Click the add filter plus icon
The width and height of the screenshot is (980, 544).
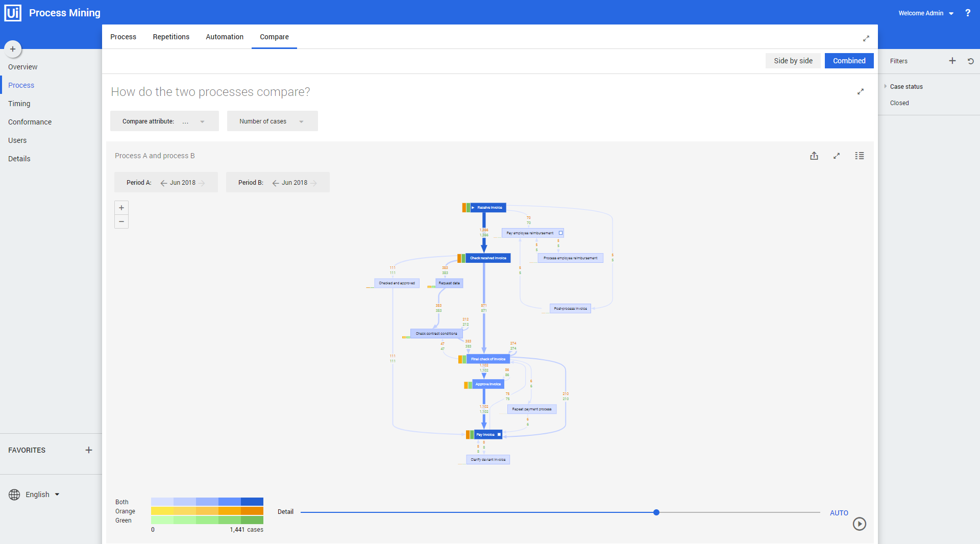952,61
